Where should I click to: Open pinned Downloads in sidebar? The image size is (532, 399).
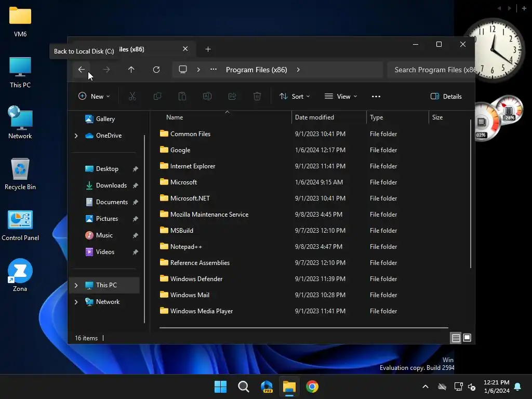point(107,185)
